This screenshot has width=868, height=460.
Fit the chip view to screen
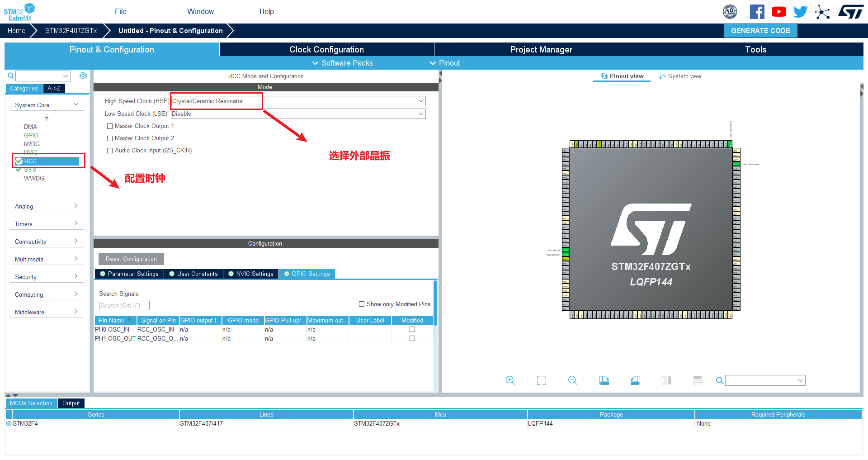pyautogui.click(x=542, y=380)
